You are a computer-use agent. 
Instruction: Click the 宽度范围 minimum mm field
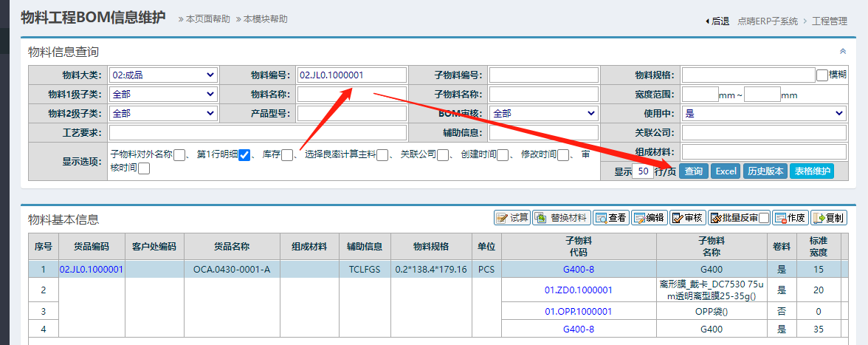(700, 94)
